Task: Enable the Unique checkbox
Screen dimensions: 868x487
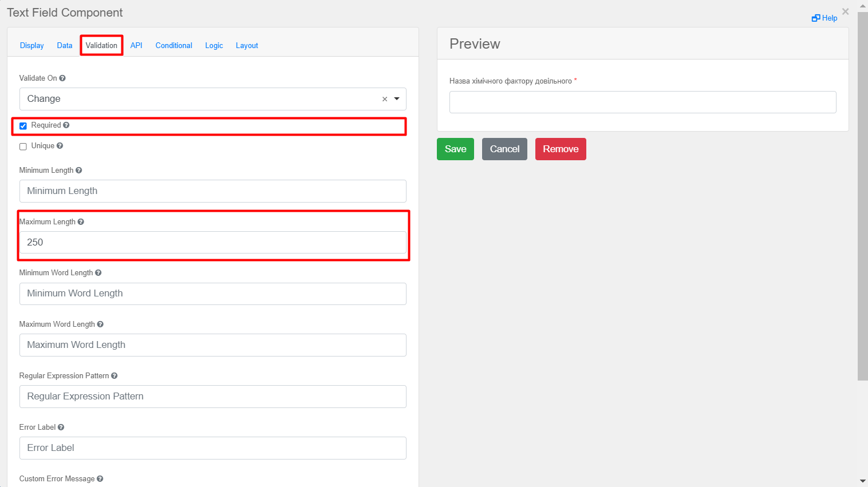Action: pos(23,147)
